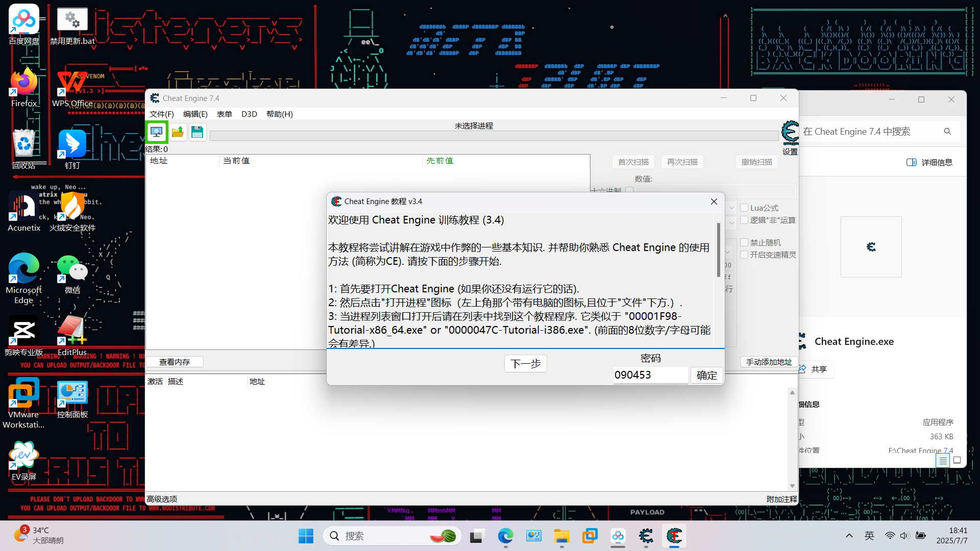Click the save floppy disk toolbar icon
The height and width of the screenshot is (551, 980).
pyautogui.click(x=197, y=132)
